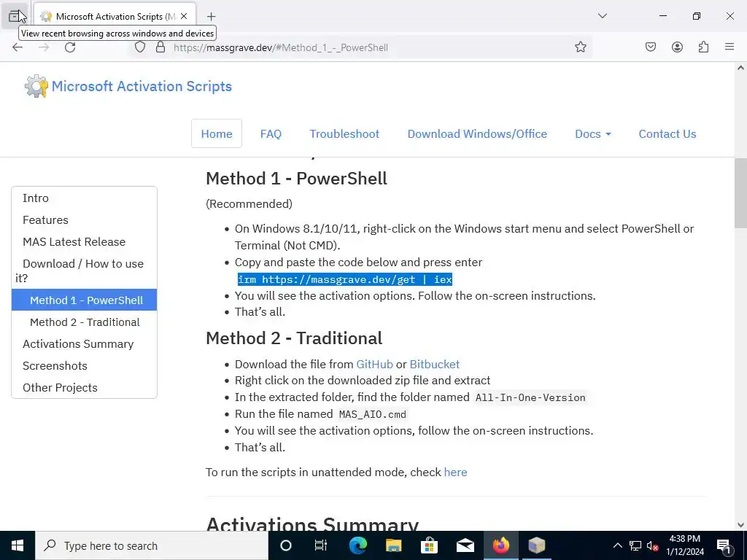Click the All-In-One-Version code text
This screenshot has width=747, height=560.
530,397
